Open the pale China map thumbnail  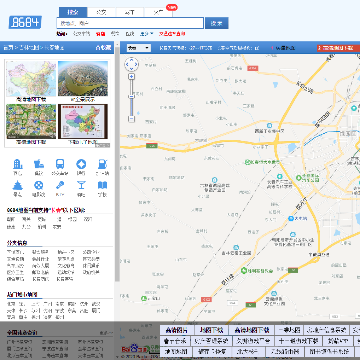point(31,79)
